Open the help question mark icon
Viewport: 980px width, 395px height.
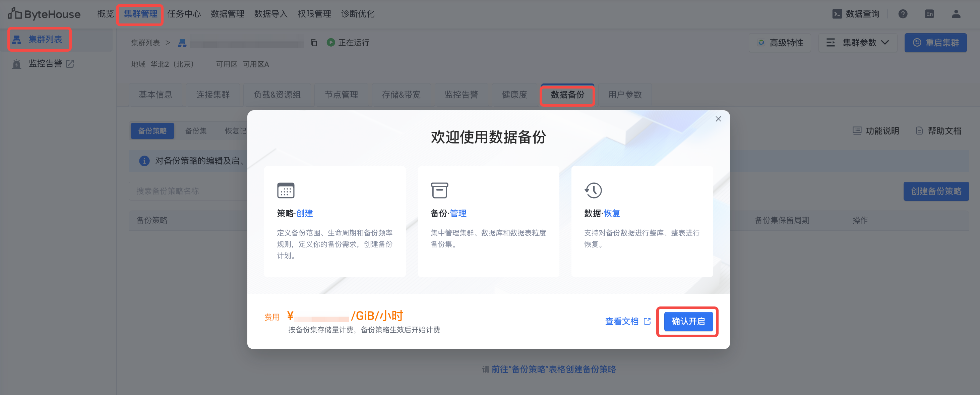[x=902, y=14]
